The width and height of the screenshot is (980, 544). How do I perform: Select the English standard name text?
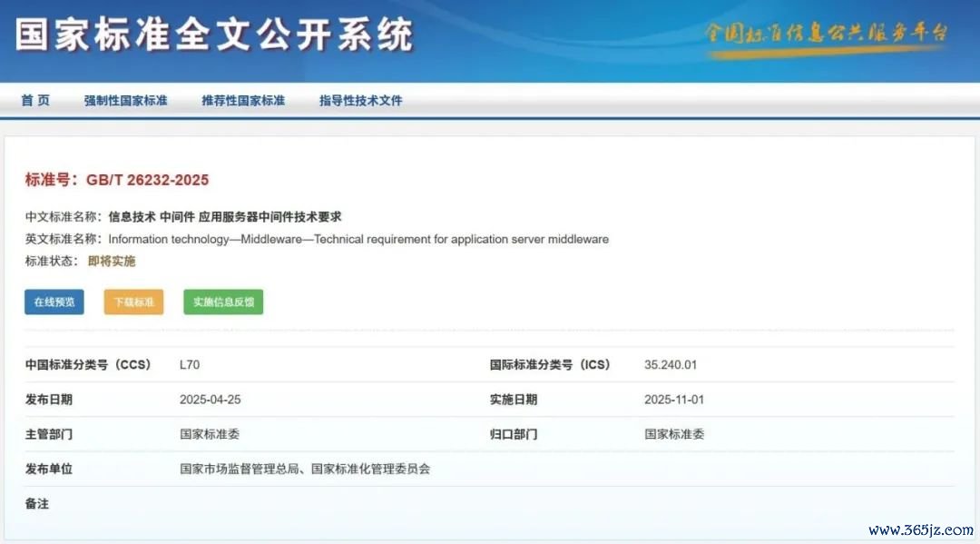click(358, 239)
